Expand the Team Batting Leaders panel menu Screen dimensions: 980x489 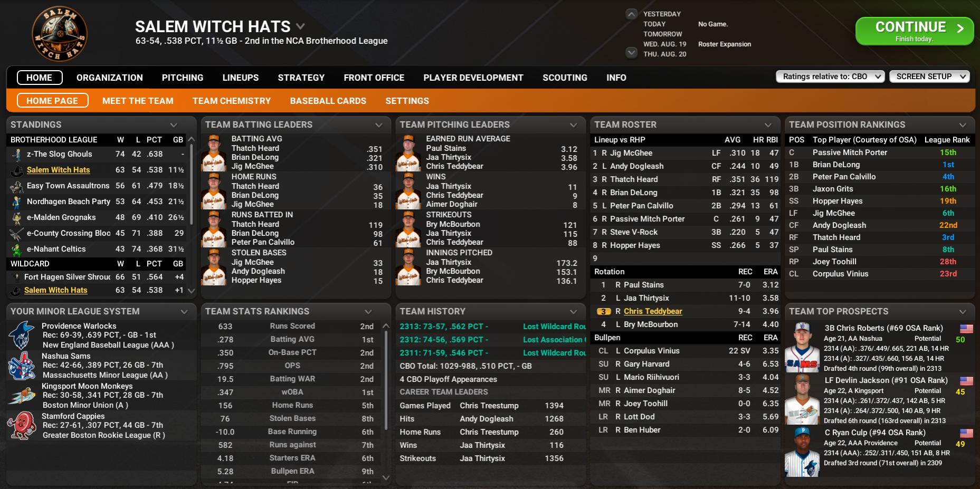pos(379,125)
